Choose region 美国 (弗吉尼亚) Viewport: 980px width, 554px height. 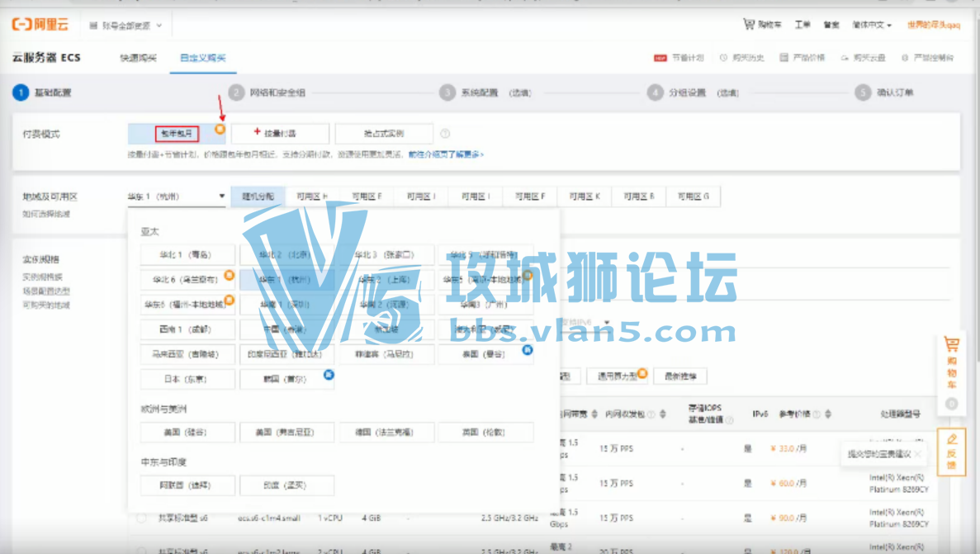(x=286, y=432)
